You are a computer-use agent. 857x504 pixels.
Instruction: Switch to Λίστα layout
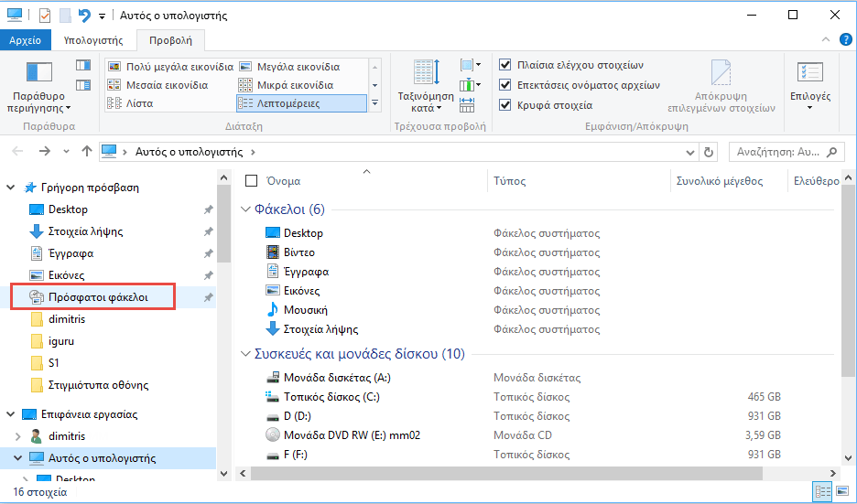pos(131,103)
